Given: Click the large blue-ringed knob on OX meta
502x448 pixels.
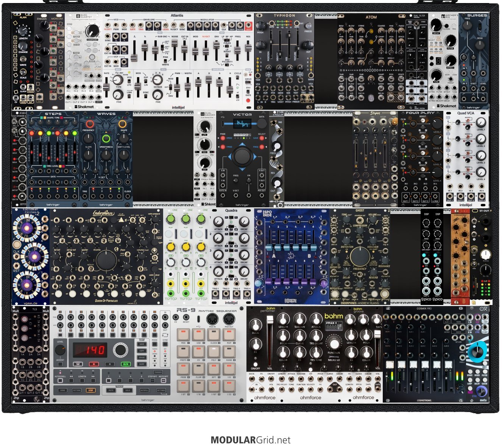Looking at the screenshot, I should [x=477, y=352].
